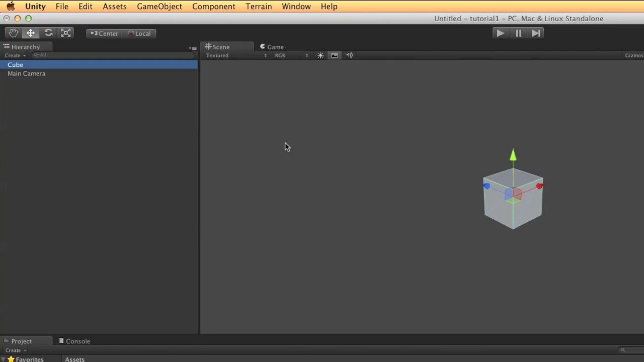Open the Assets menu

tap(115, 7)
